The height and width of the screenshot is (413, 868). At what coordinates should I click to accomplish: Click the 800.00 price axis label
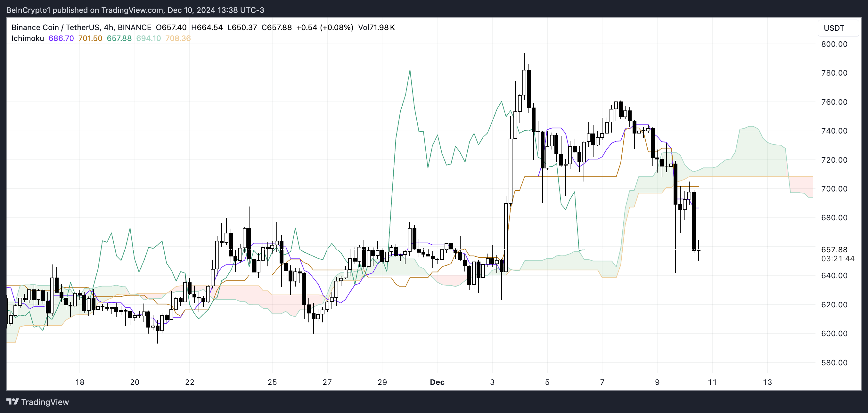(x=834, y=44)
